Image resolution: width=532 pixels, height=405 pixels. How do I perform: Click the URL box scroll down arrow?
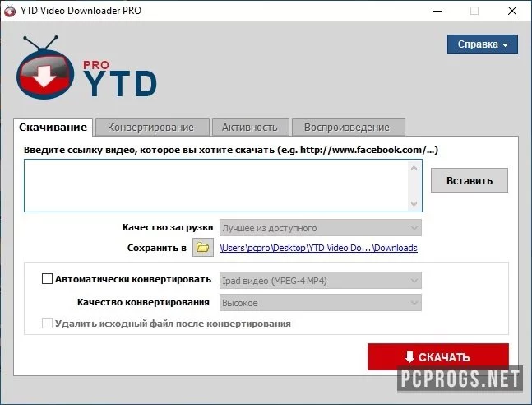414,204
